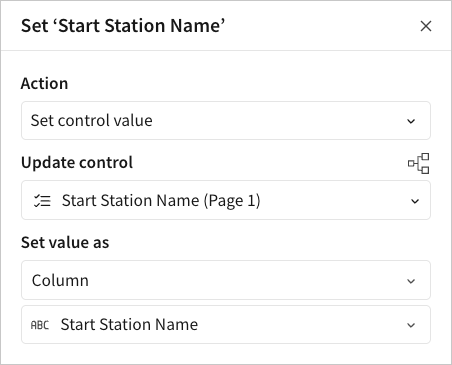Click 'Start Station Name' text in bottom field
Screen dimensions: 452x365
(129, 325)
